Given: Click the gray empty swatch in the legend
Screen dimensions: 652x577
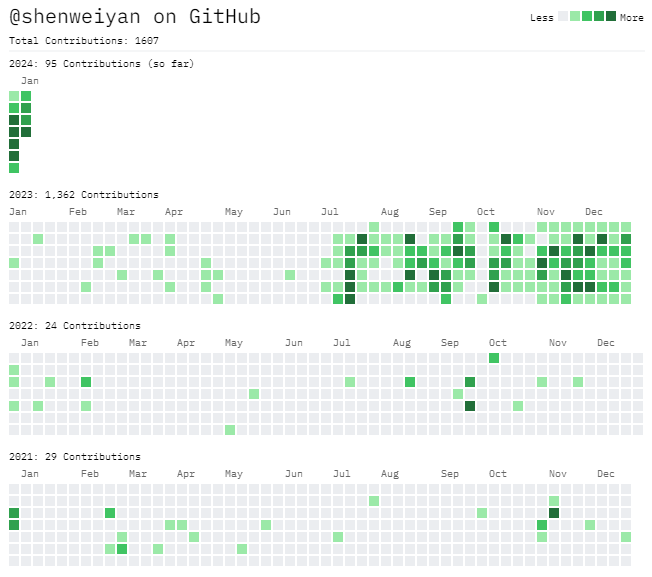Looking at the screenshot, I should (563, 17).
